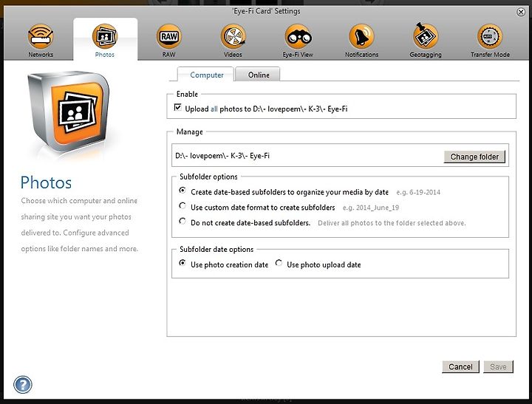Click 'Deliver all photos to the folder' text
Viewport: 532px width, 404px height.
(392, 223)
